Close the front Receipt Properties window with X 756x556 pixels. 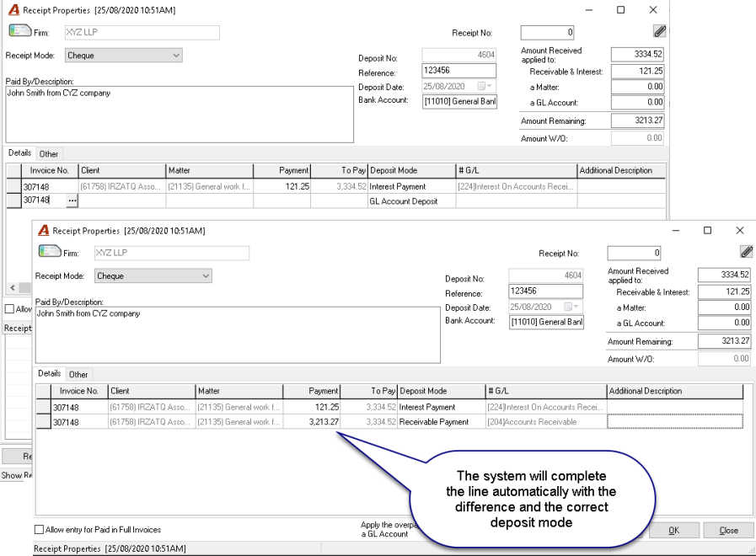tap(740, 230)
